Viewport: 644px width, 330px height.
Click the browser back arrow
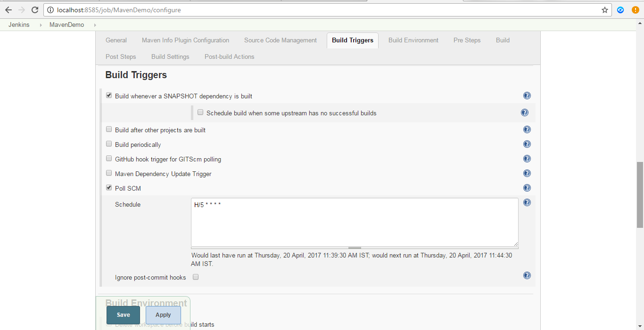point(8,10)
